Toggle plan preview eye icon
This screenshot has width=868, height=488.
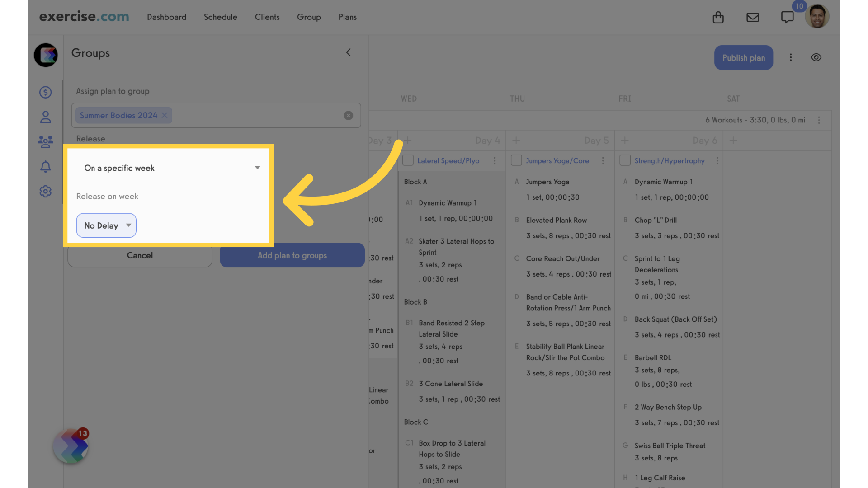[x=816, y=57]
